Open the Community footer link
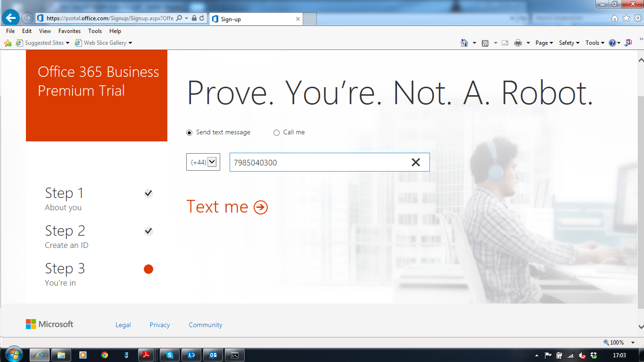Screen dimensions: 644x362 point(206,325)
